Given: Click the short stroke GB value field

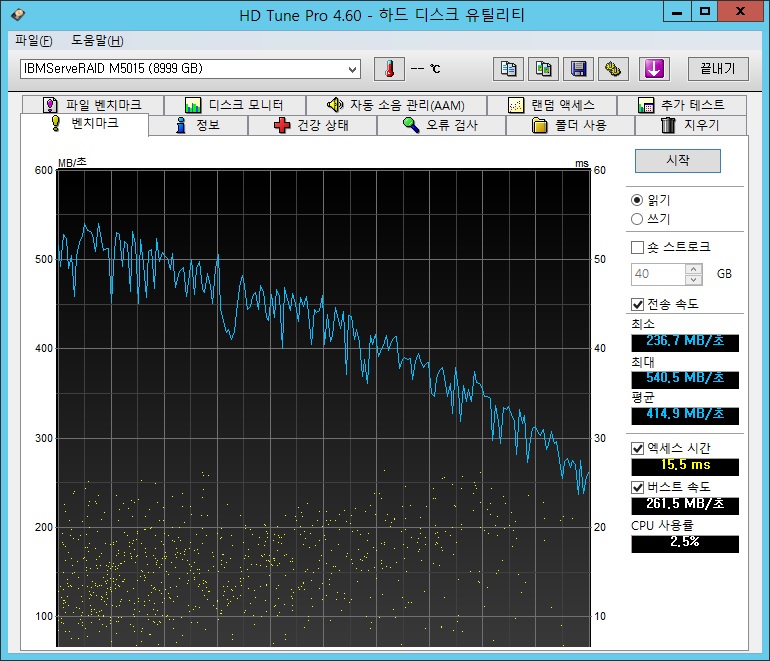Looking at the screenshot, I should click(658, 274).
